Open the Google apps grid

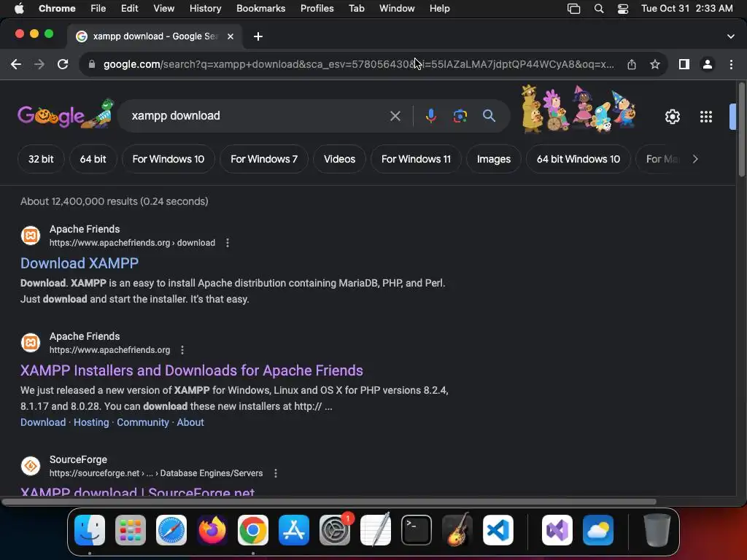pos(706,117)
